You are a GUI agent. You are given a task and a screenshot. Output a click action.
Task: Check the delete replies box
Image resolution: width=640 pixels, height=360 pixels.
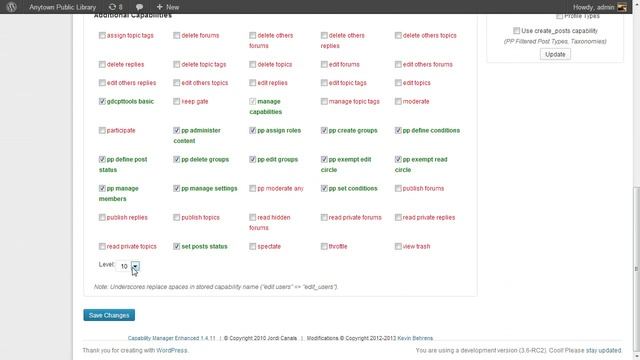click(102, 64)
